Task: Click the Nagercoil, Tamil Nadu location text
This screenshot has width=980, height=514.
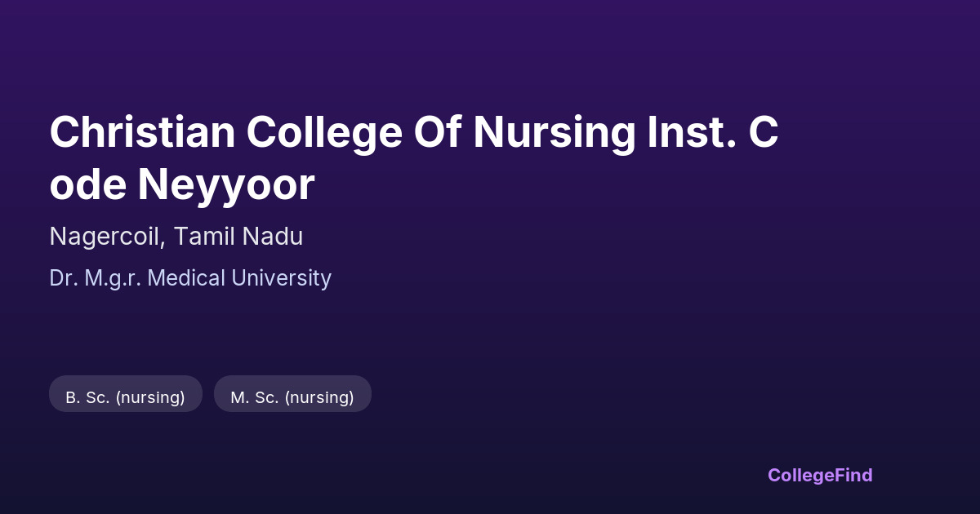Action: (x=176, y=237)
